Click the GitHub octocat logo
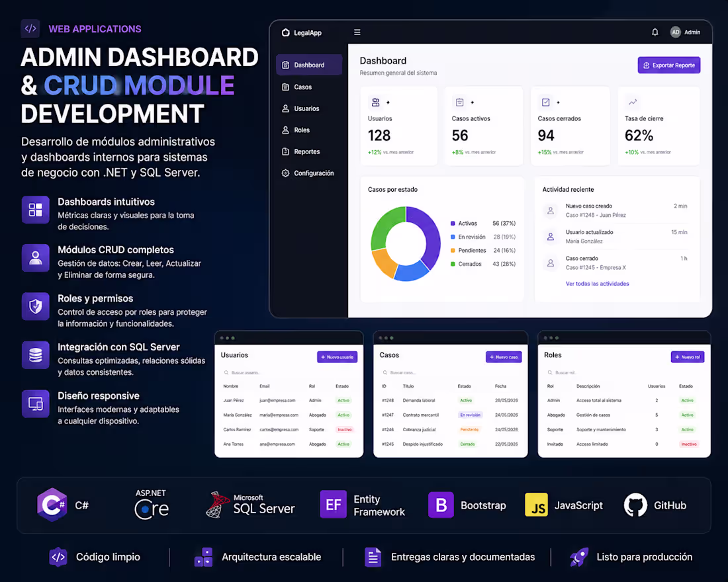This screenshot has height=582, width=728. click(635, 505)
